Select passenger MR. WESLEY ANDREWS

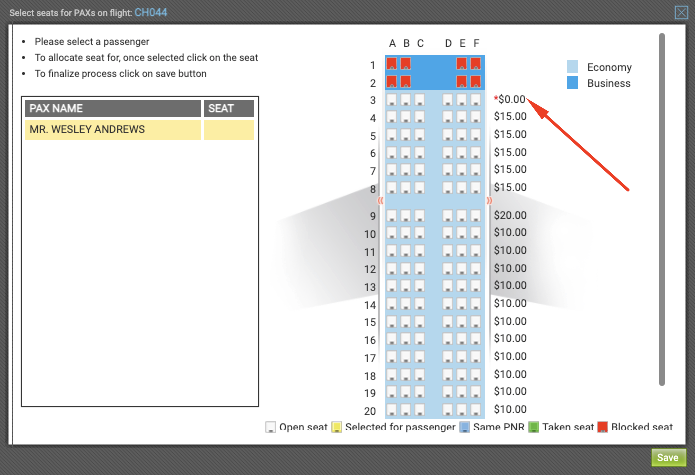[x=113, y=130]
